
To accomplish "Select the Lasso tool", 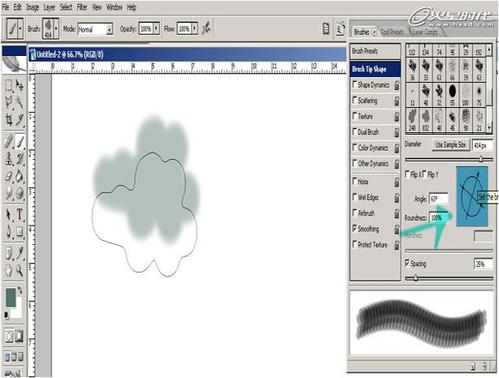I will coord(9,102).
